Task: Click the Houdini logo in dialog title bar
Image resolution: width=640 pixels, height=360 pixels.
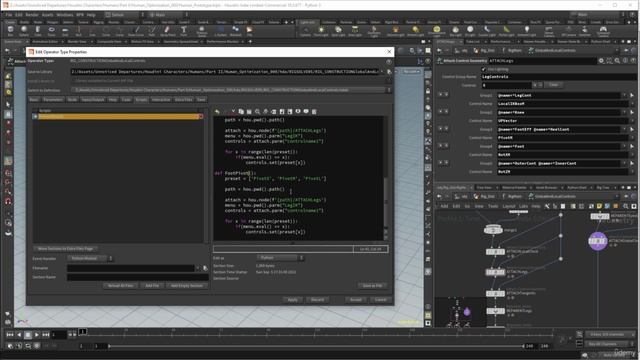Action: tap(31, 52)
